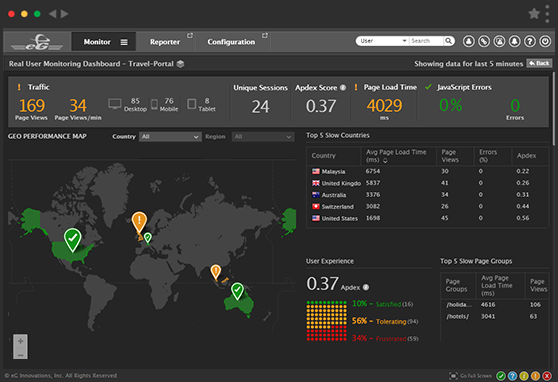Click the orange warning status icon in footer
This screenshot has width=558, height=382.
tap(535, 376)
